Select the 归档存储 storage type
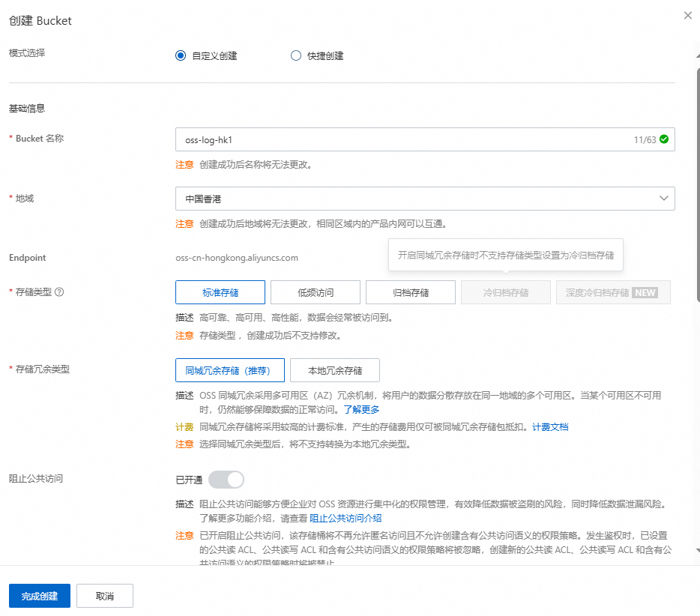The height and width of the screenshot is (616, 700). click(410, 292)
